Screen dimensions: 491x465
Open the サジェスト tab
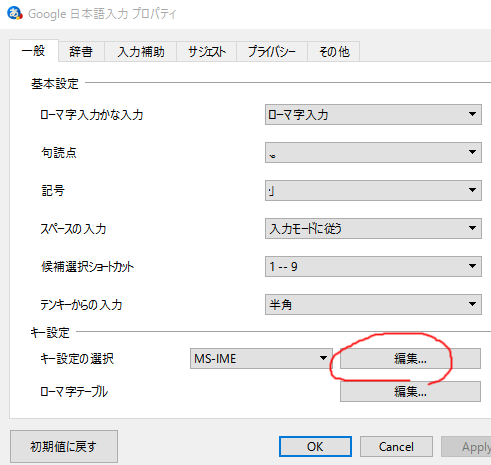point(207,52)
